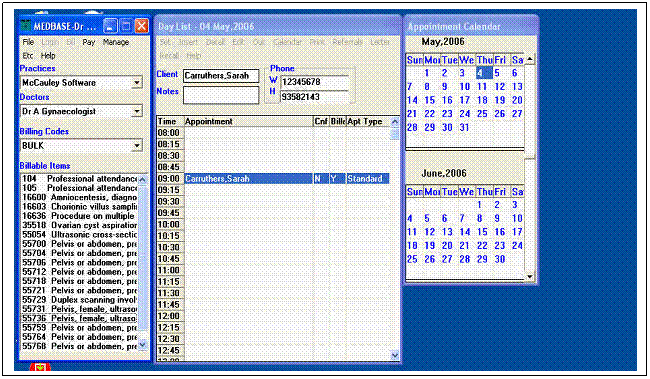Open the Calendar menu in Day List
This screenshot has height=379, width=650.
pos(287,42)
